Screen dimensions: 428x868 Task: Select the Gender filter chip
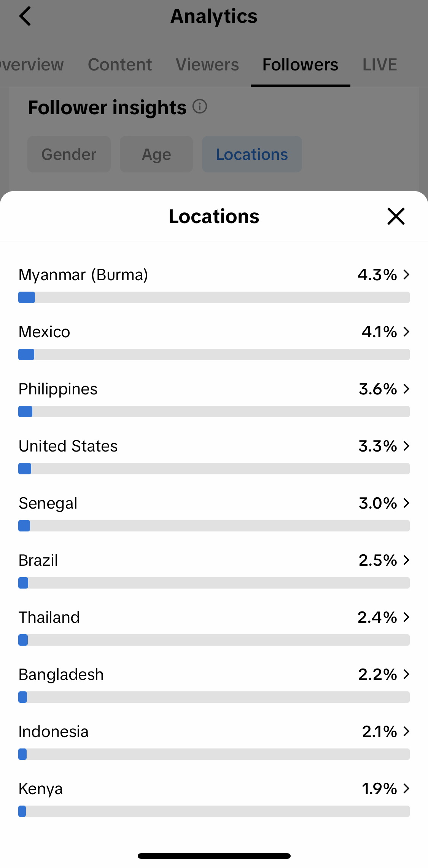[69, 154]
